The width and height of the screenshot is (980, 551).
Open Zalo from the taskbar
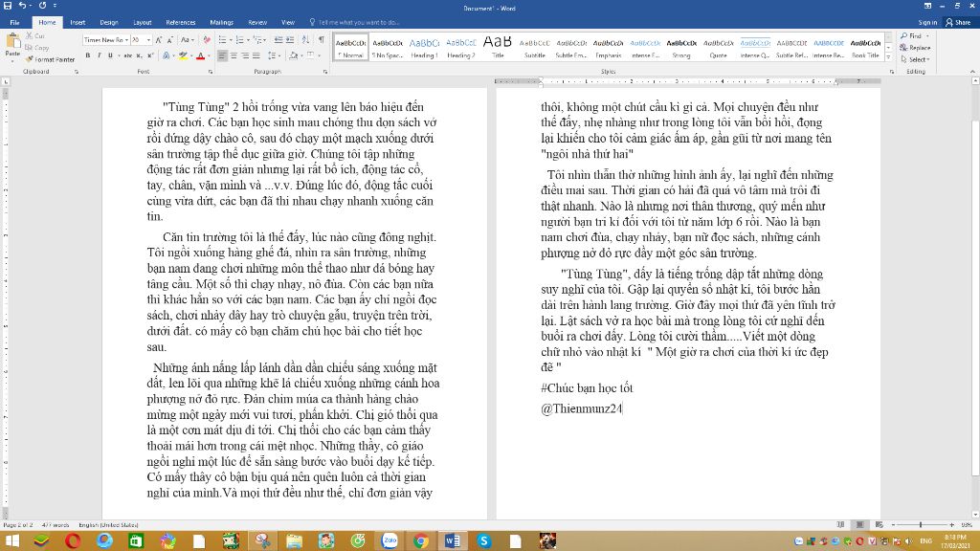[390, 540]
